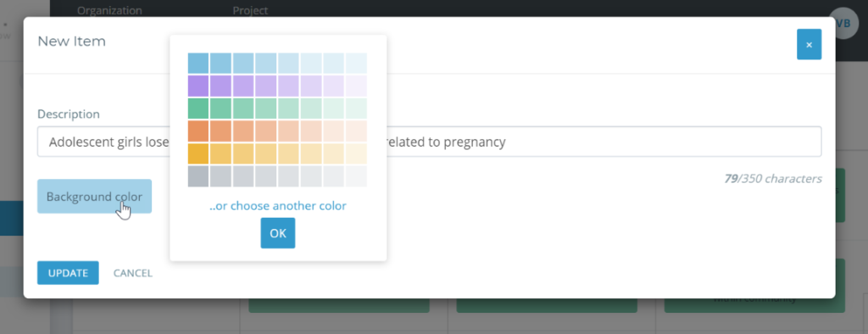Confirm color choice with OK button
The image size is (868, 334).
pyautogui.click(x=278, y=233)
